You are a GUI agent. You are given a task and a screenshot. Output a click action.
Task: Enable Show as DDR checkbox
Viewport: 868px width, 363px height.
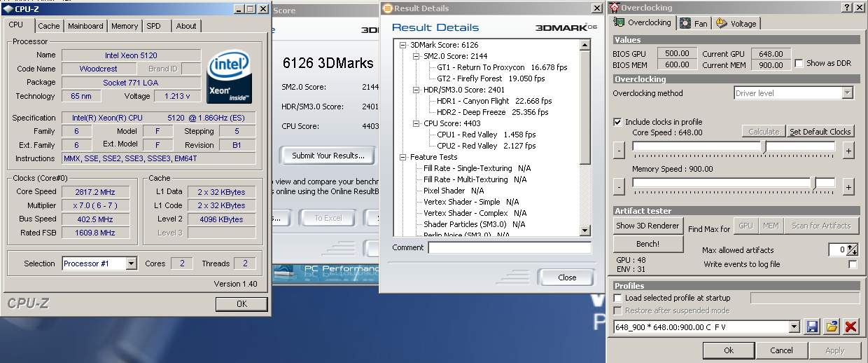[799, 64]
